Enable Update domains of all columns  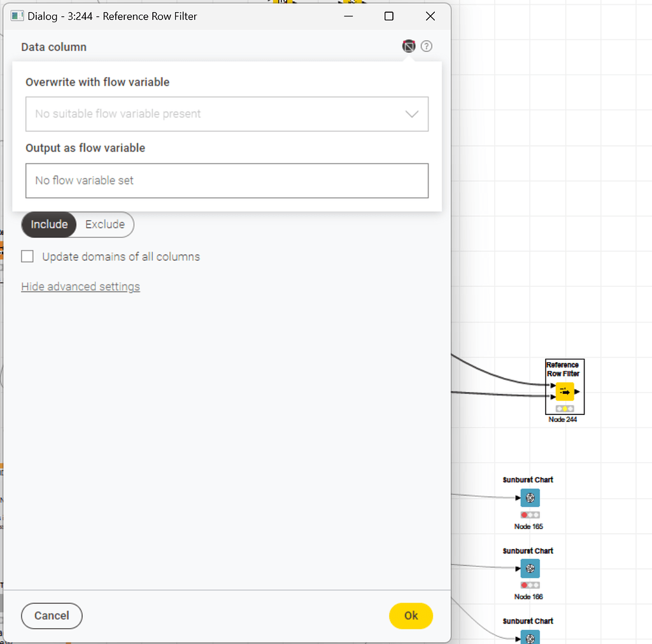click(x=27, y=256)
